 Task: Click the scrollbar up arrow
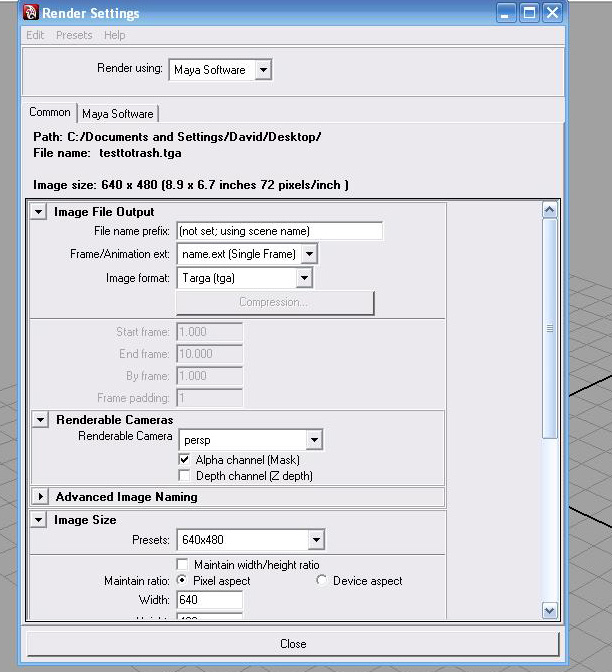[x=549, y=211]
